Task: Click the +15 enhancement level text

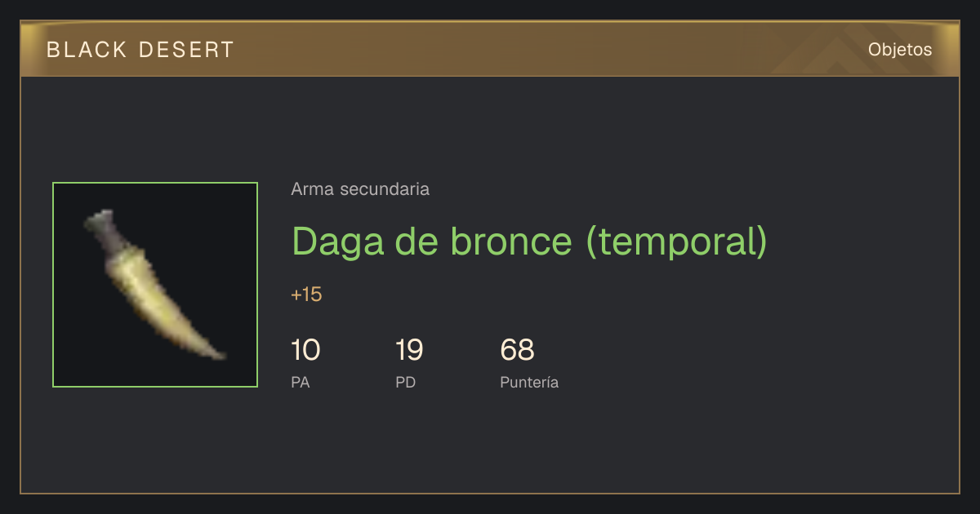Action: point(306,295)
